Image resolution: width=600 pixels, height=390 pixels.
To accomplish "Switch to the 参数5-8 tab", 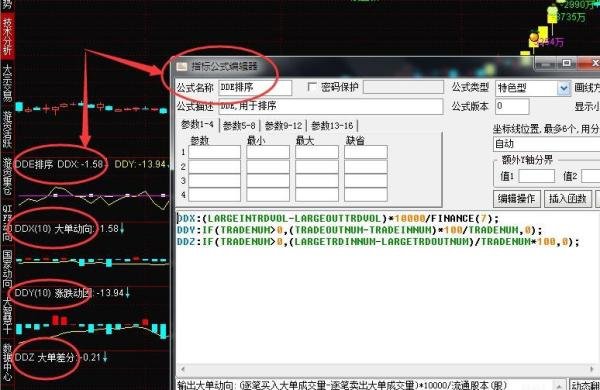I will pos(239,126).
